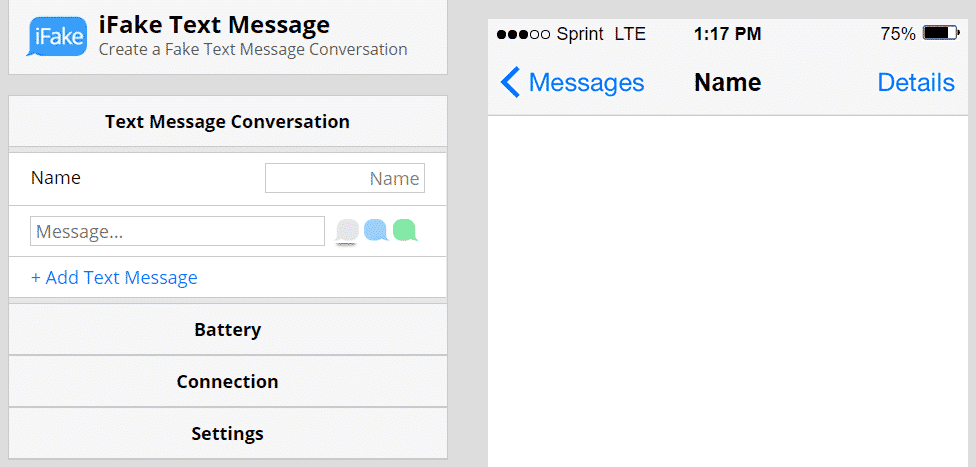Select the grey speech bubble style
This screenshot has width=976, height=467.
pyautogui.click(x=347, y=231)
